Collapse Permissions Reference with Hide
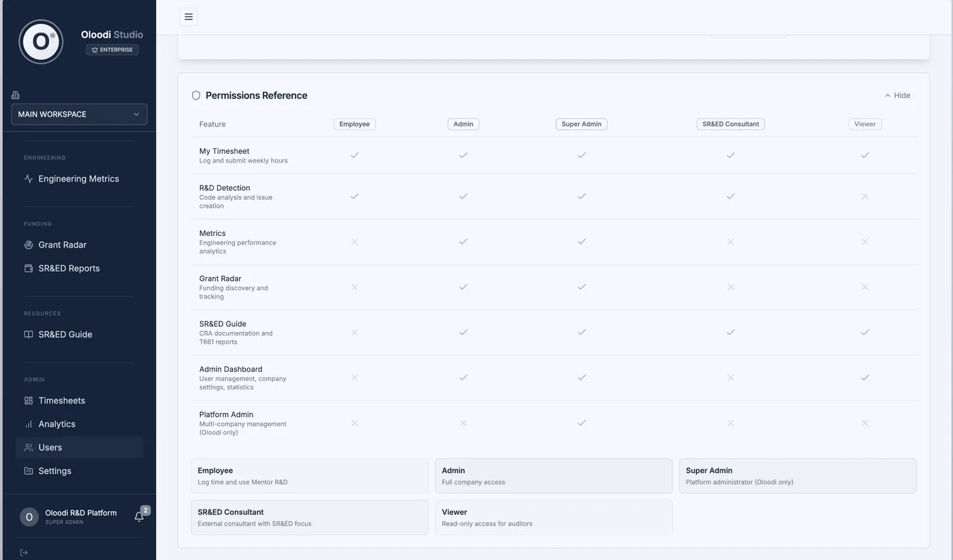The width and height of the screenshot is (953, 560). (x=897, y=95)
